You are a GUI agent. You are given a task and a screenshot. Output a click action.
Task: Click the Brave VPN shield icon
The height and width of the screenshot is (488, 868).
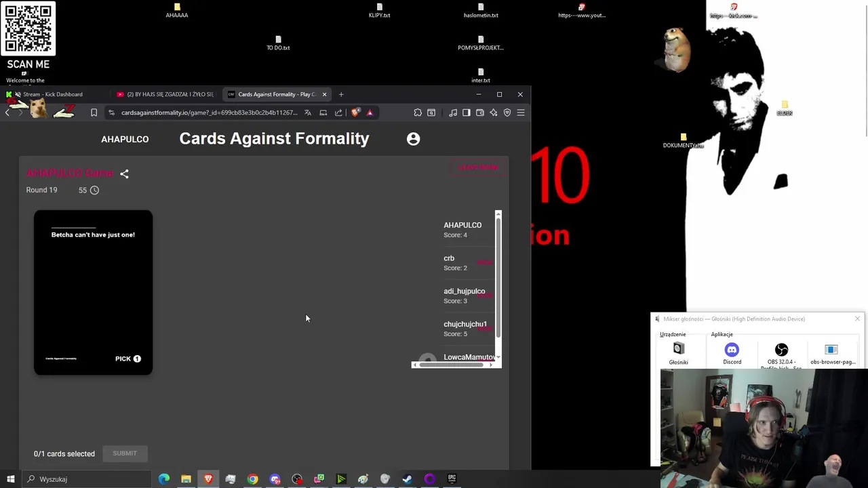coord(507,113)
